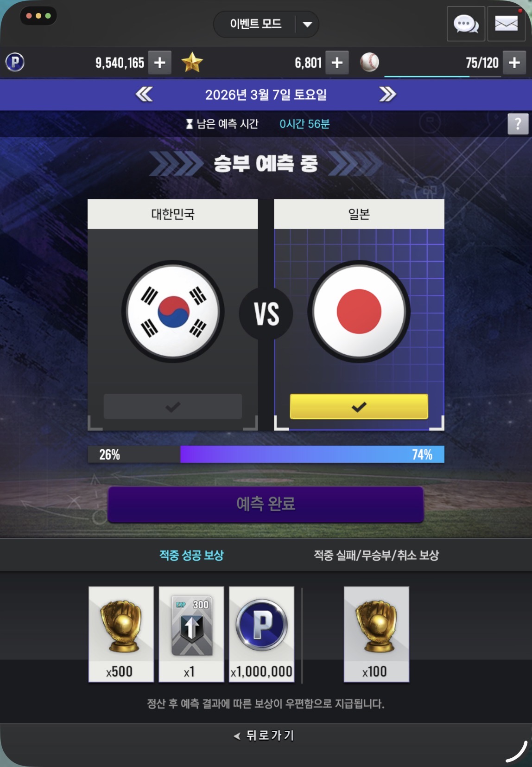Click the blue P points coin icon
The image size is (532, 767).
[x=15, y=62]
